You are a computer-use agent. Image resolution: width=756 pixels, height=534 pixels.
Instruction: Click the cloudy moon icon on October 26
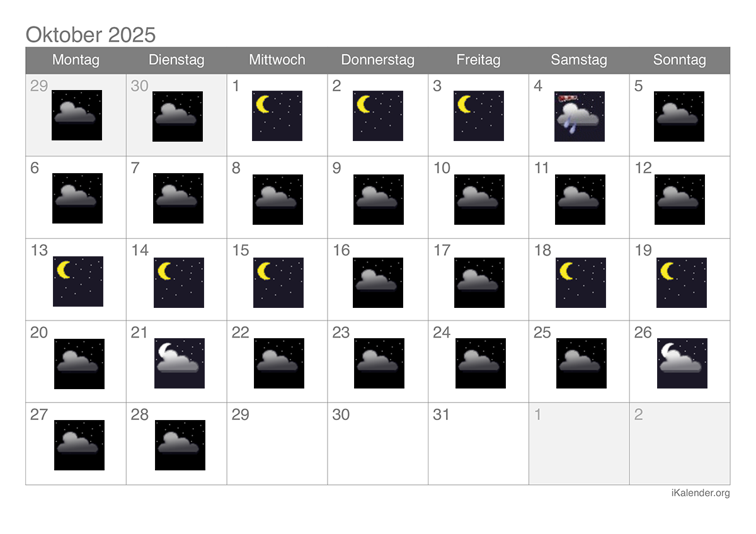682,363
